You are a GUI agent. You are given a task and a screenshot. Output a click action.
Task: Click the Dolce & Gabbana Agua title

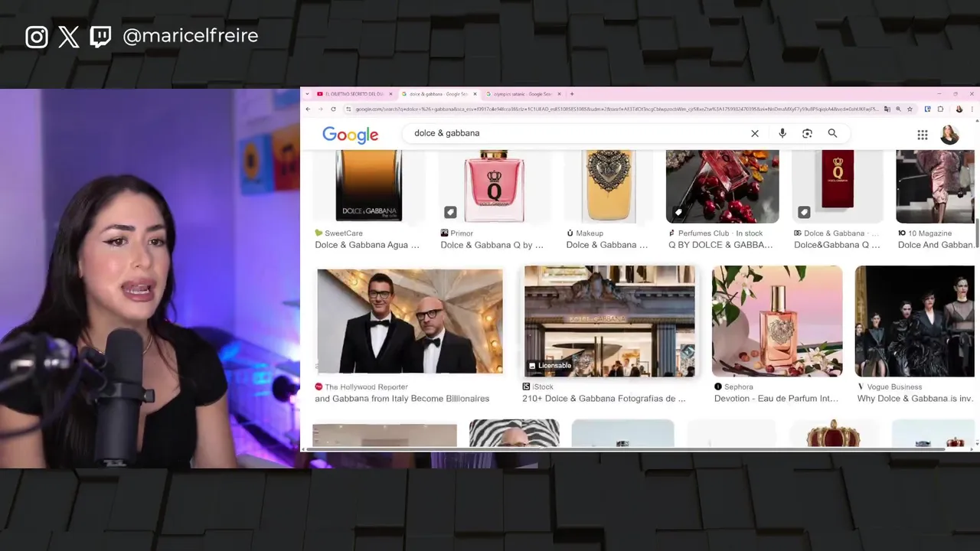(x=367, y=245)
